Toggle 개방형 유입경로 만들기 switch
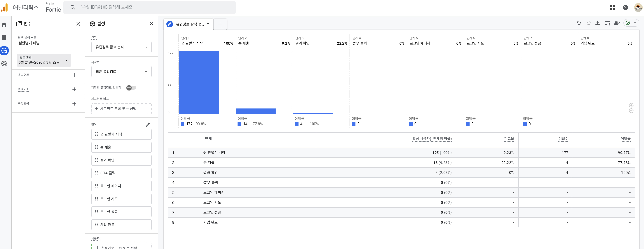This screenshot has width=644, height=249. click(131, 88)
